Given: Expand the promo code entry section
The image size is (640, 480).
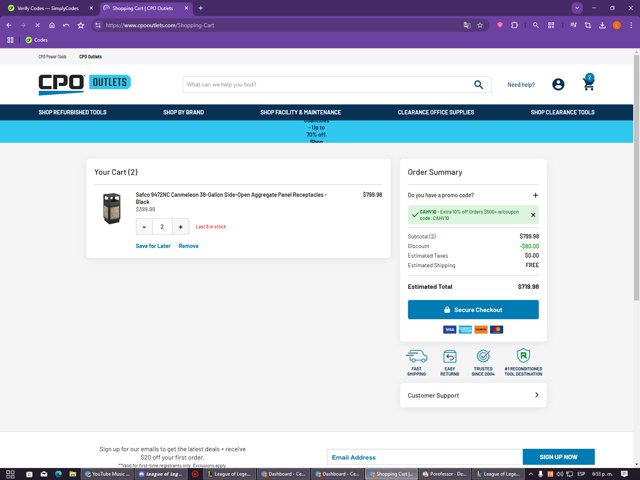Looking at the screenshot, I should (x=535, y=195).
